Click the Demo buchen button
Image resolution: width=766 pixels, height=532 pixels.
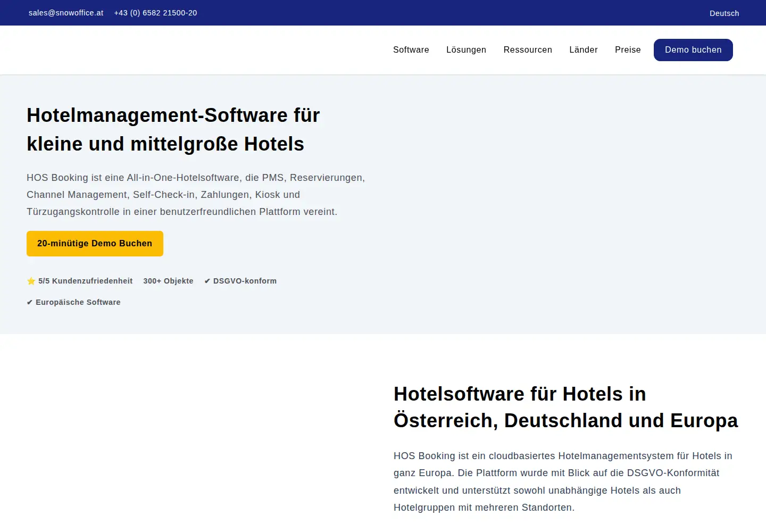[693, 50]
